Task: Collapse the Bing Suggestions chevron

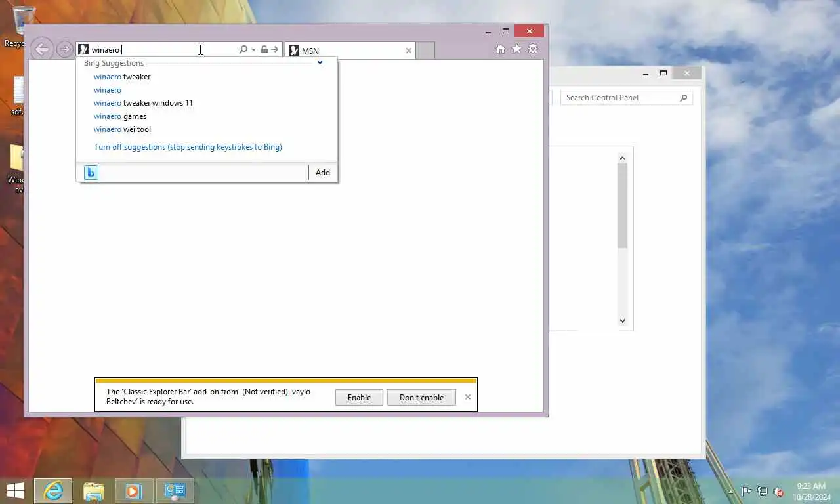Action: click(x=320, y=63)
